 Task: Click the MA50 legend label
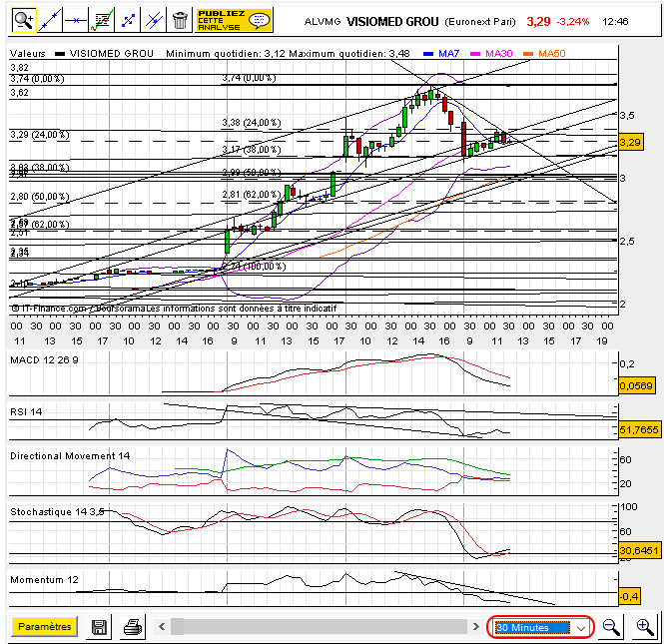tap(552, 53)
